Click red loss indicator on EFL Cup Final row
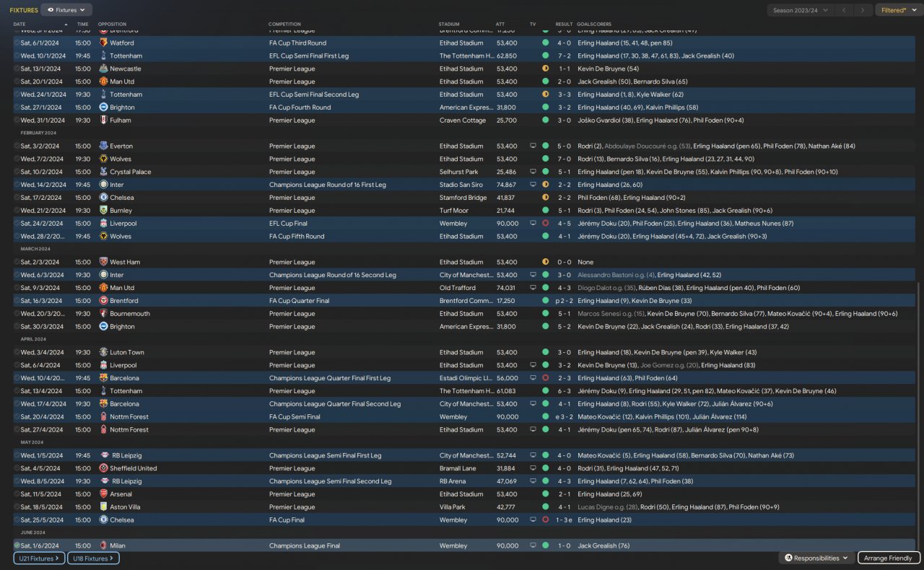This screenshot has height=570, width=924. click(x=546, y=224)
